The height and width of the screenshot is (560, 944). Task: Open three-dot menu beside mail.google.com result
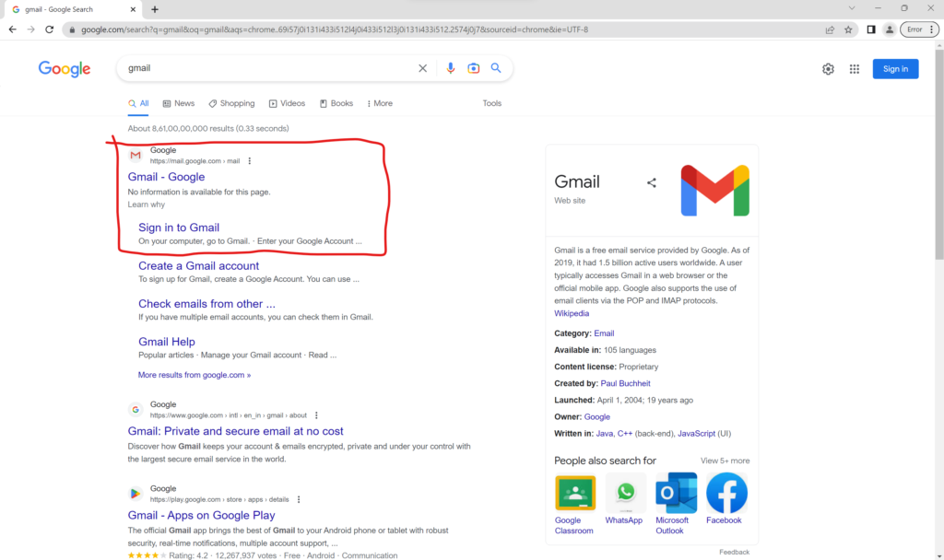(x=249, y=161)
